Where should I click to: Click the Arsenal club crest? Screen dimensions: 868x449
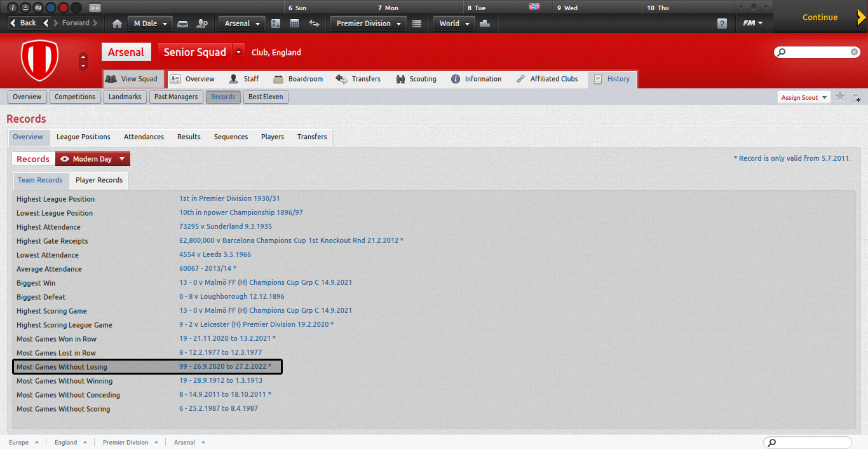(x=39, y=60)
